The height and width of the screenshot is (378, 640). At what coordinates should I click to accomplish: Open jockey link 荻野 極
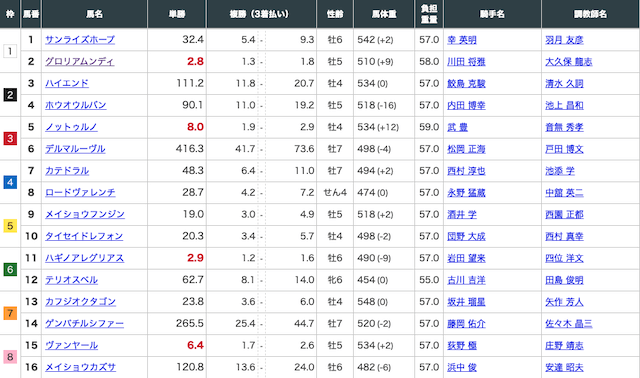[x=462, y=345]
